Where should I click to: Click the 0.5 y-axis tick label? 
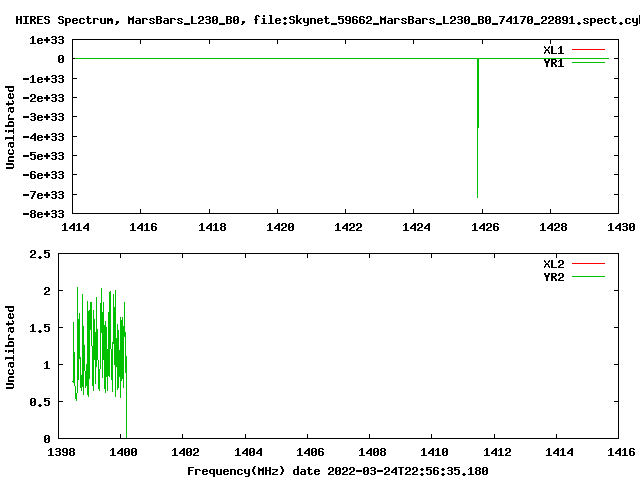40,402
